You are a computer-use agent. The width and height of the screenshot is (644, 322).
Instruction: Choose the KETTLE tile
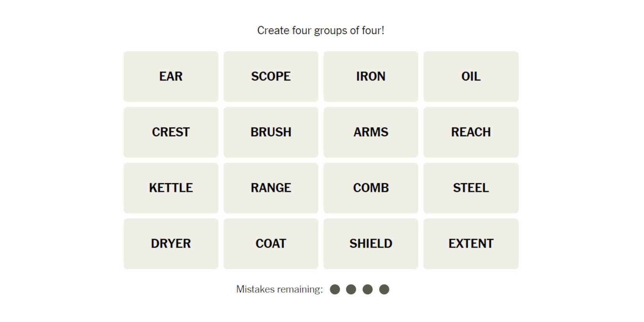171,188
